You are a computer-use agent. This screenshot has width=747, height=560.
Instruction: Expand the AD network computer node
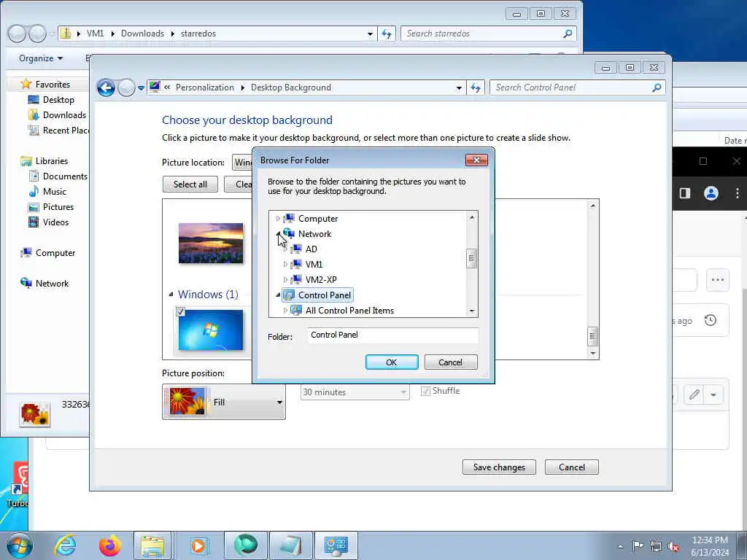[285, 249]
